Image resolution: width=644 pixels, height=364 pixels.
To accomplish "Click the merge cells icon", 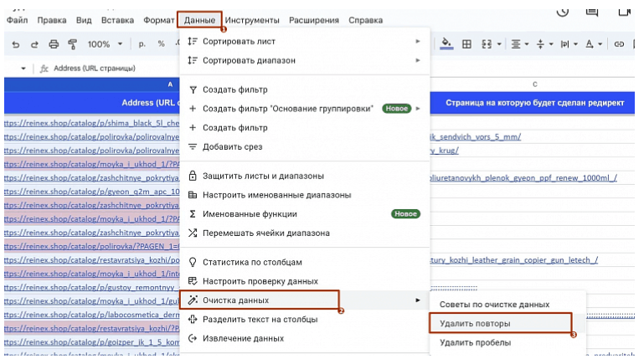I will 488,44.
